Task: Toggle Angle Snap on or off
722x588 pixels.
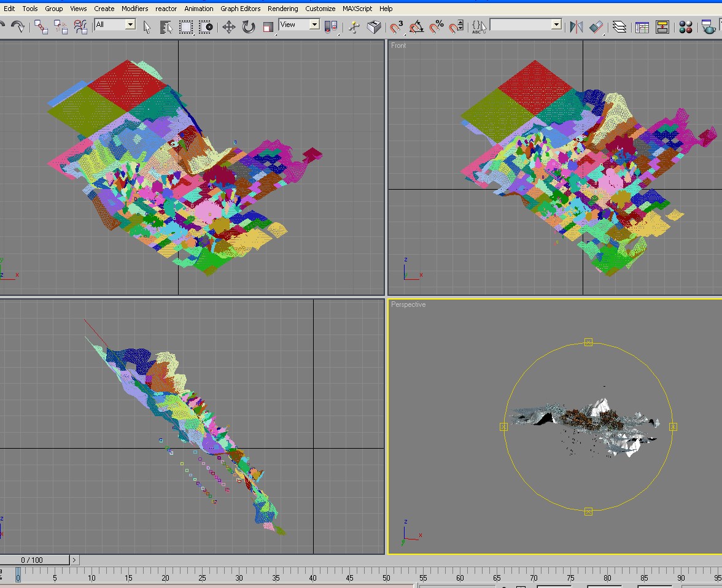Action: pyautogui.click(x=417, y=26)
